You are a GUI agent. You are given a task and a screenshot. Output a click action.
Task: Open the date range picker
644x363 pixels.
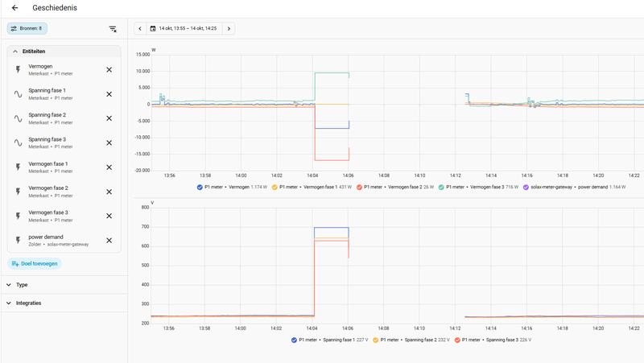click(x=184, y=29)
